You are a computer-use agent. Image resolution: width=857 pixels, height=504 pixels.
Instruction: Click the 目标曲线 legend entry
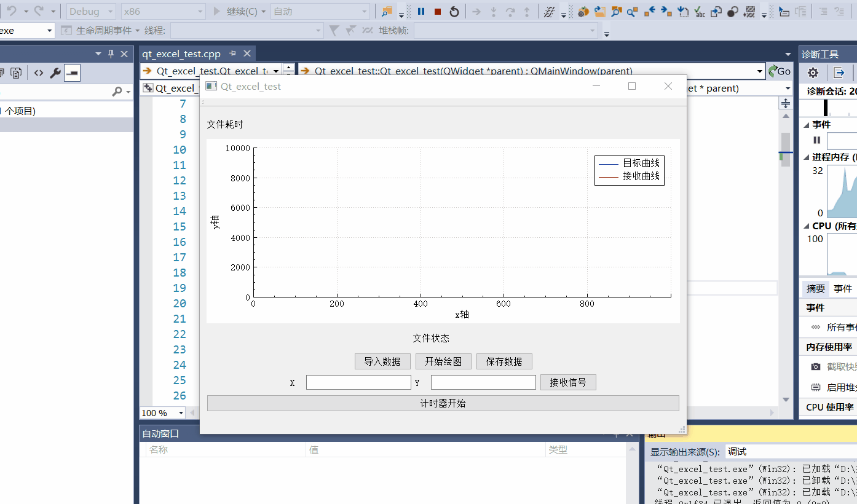[630, 163]
